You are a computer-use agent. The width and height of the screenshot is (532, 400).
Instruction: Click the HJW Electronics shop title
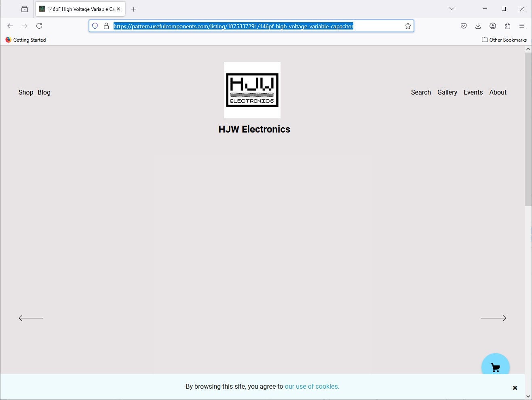point(254,129)
